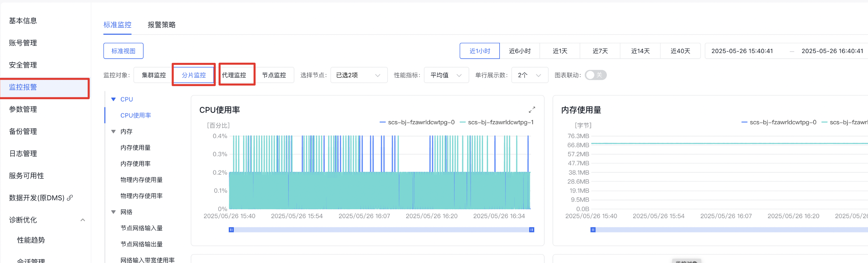Select 节点监控 monitoring object
This screenshot has width=868, height=263.
click(274, 75)
